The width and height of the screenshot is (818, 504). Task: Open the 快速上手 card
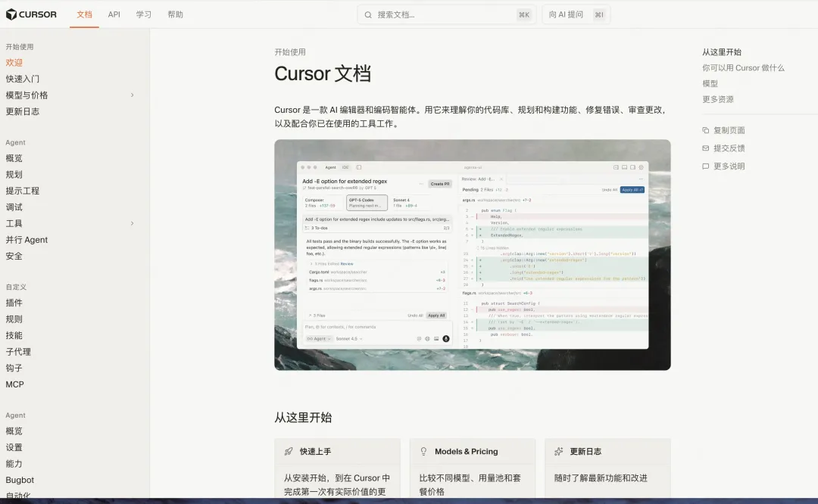338,468
